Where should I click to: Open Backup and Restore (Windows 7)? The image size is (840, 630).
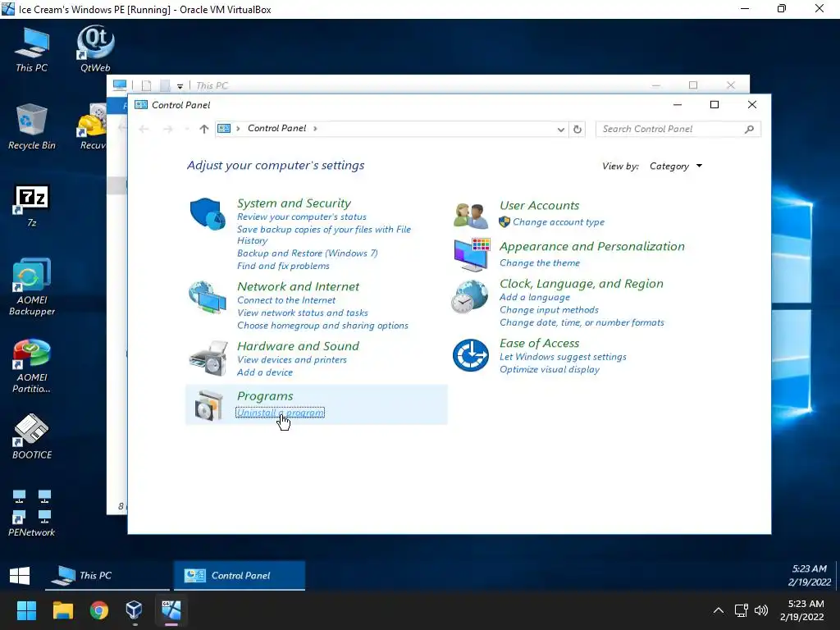[308, 253]
